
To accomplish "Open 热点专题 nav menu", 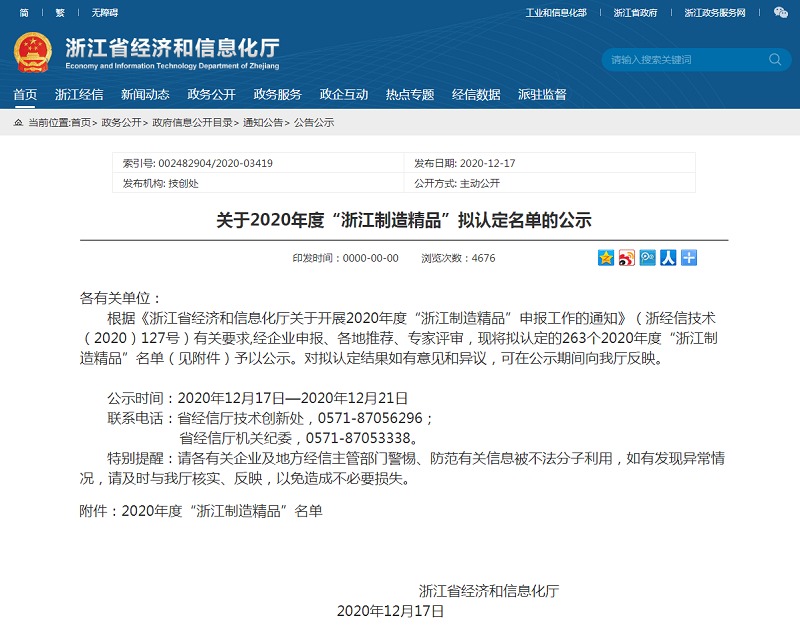I will [x=410, y=94].
